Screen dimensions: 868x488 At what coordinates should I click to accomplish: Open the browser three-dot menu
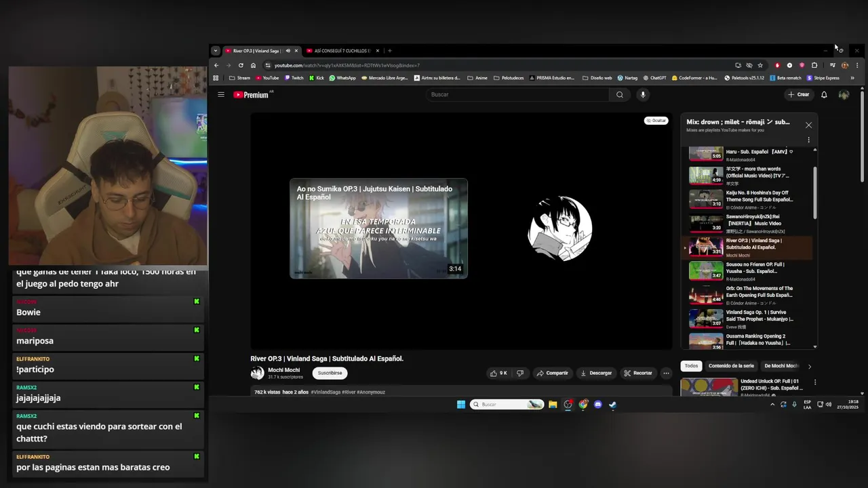(857, 66)
